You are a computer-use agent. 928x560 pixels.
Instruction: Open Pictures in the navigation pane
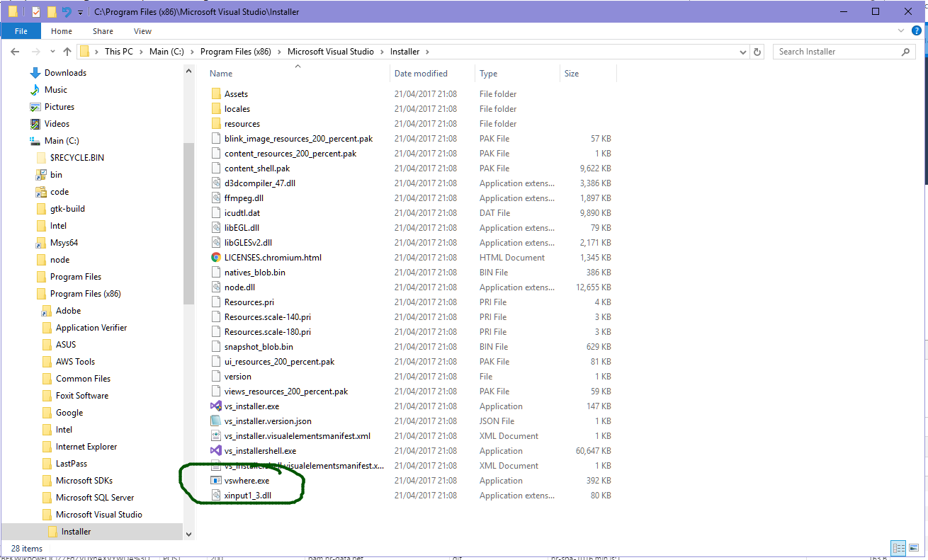click(x=60, y=107)
